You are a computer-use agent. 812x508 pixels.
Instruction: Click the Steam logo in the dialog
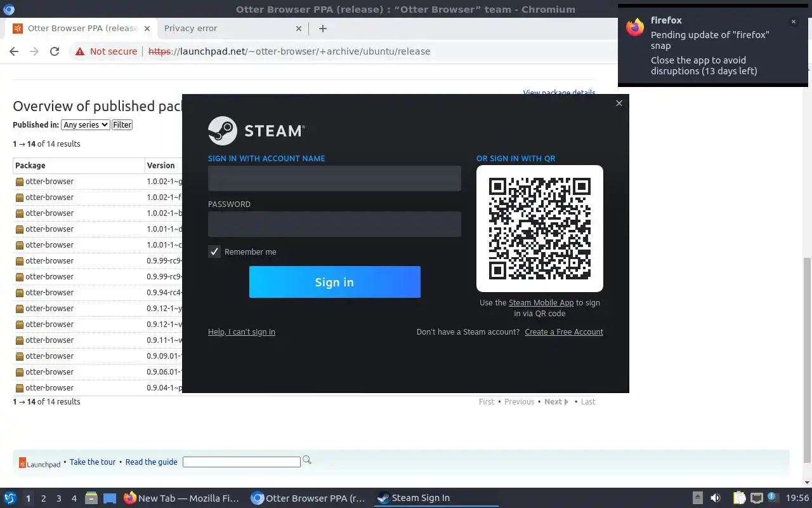(x=256, y=130)
